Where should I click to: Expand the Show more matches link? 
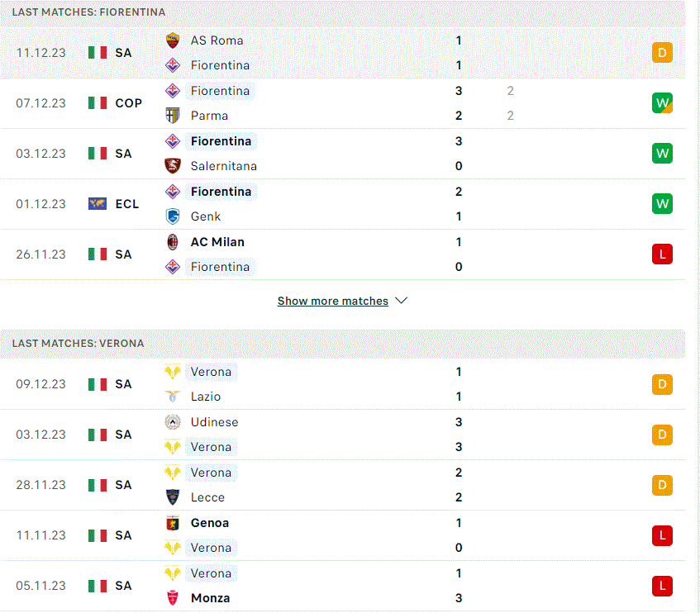coord(332,301)
